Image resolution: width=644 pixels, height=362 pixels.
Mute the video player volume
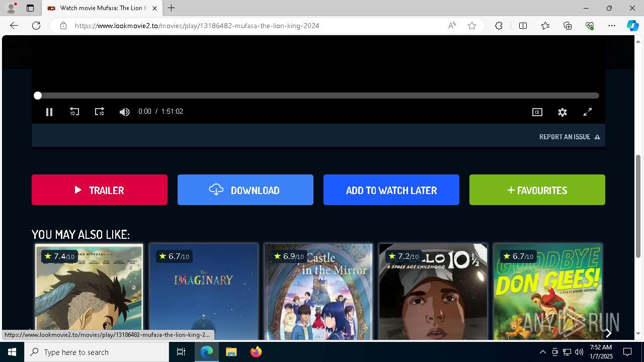[124, 112]
